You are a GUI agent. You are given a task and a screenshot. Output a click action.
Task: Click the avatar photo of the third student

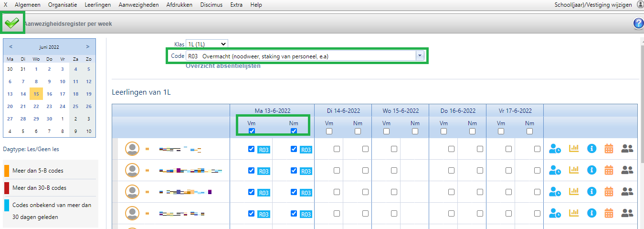pyautogui.click(x=132, y=192)
